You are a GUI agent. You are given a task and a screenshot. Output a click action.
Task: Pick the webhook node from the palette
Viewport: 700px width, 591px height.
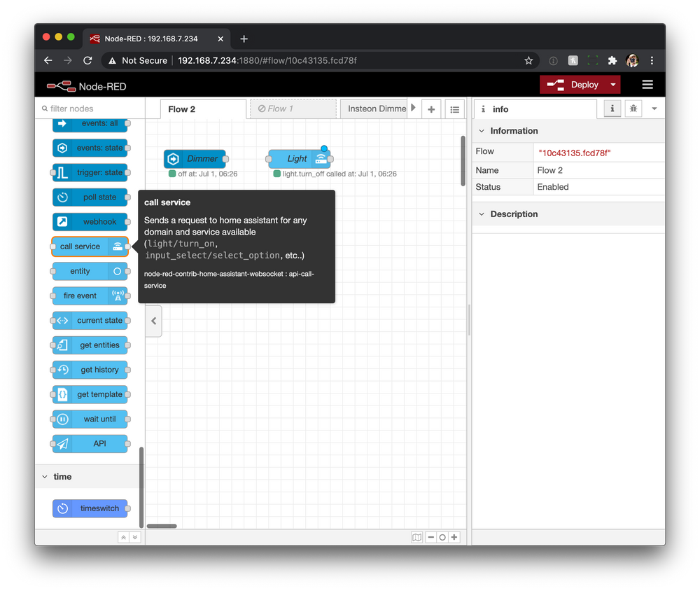pyautogui.click(x=90, y=222)
